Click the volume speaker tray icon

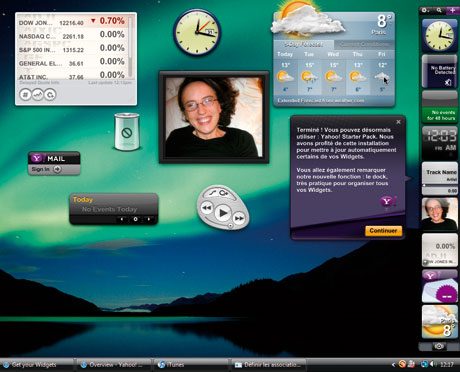(432, 364)
